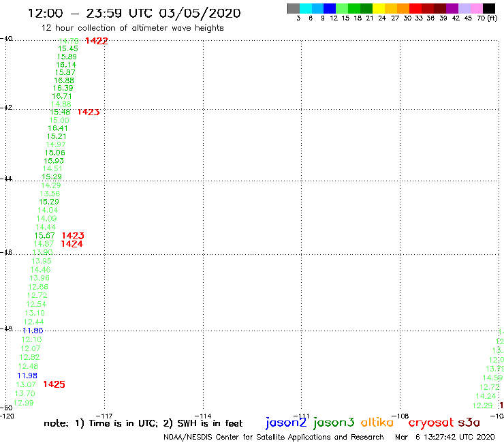Select the purple 39-42 ft legend swatch
Screen dimensions: 504x443
coord(452,8)
